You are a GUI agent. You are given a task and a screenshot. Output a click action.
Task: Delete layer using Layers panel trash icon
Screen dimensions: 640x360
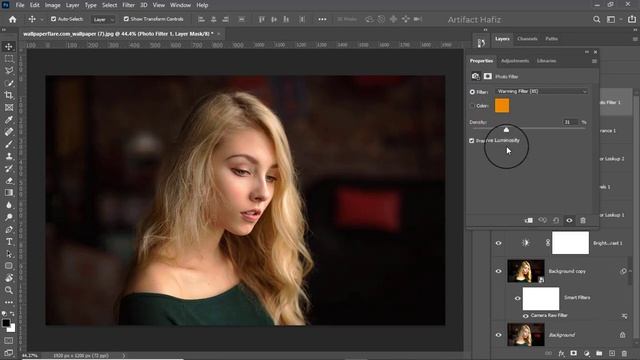click(x=624, y=353)
